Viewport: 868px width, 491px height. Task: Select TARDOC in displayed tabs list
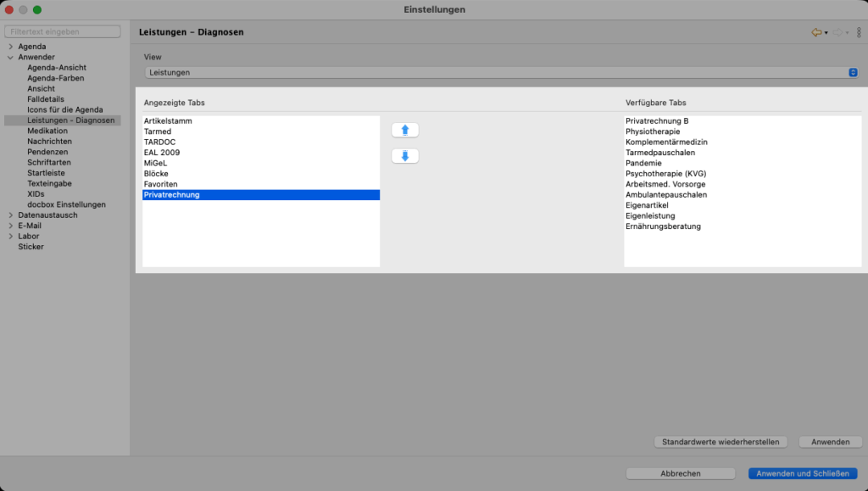tap(160, 142)
